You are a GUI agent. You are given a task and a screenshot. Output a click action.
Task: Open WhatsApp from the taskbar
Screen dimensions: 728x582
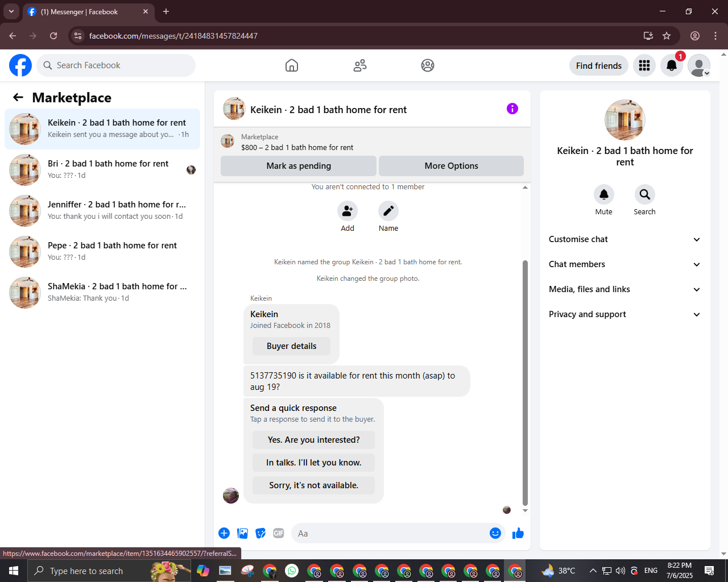(292, 571)
